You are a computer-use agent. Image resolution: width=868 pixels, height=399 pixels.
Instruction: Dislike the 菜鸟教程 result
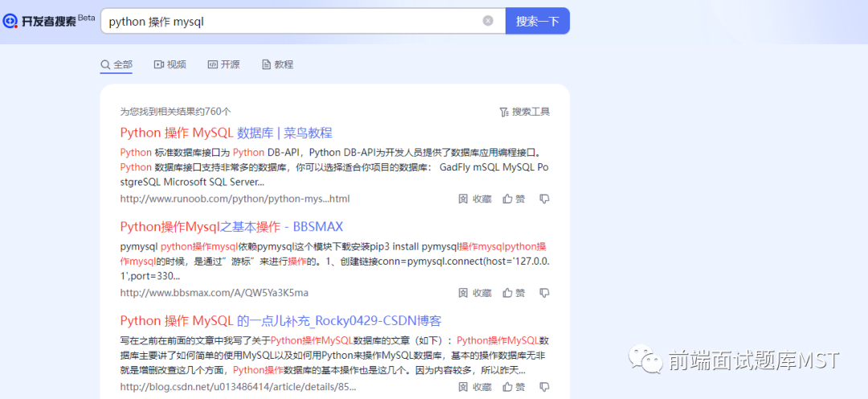[x=544, y=199]
